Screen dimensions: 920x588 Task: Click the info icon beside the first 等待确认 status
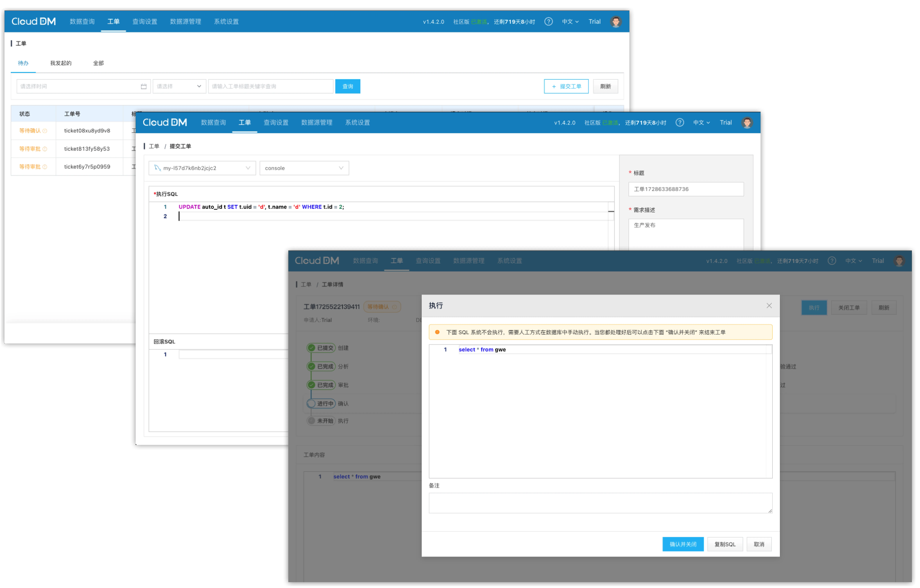coord(45,131)
